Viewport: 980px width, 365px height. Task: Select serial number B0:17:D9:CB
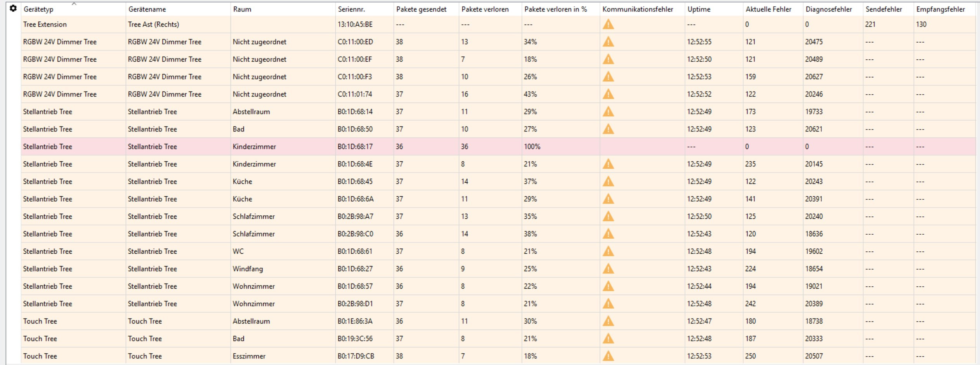[356, 356]
